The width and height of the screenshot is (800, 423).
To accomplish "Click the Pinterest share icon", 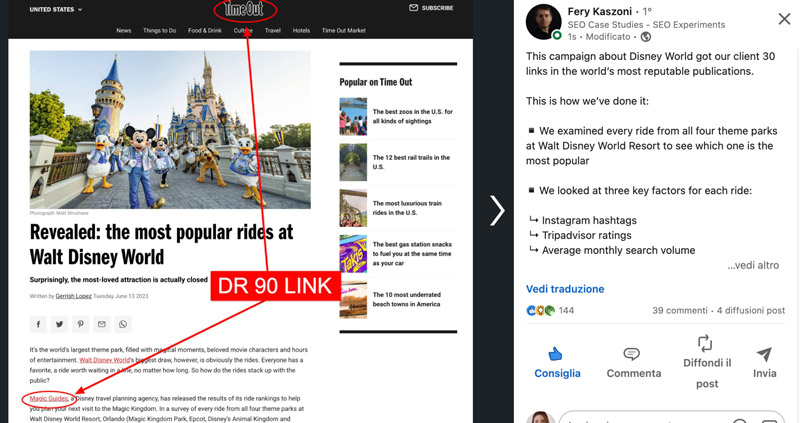I will click(x=81, y=324).
